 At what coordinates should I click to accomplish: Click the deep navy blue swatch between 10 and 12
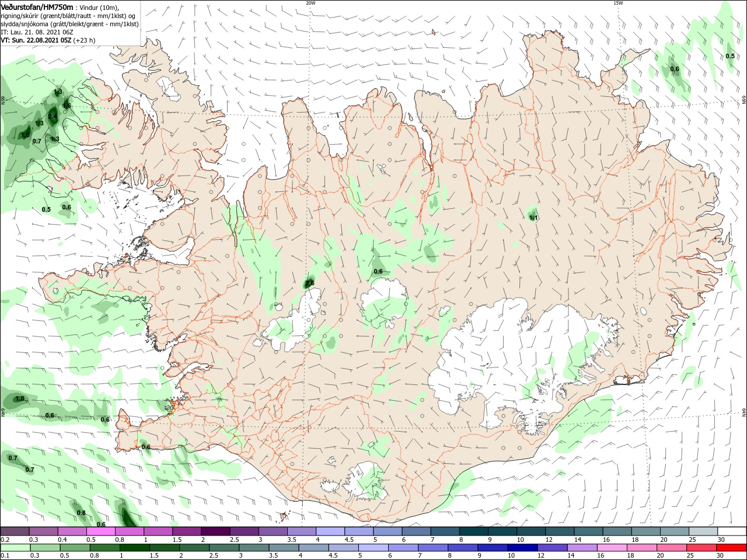(522, 548)
